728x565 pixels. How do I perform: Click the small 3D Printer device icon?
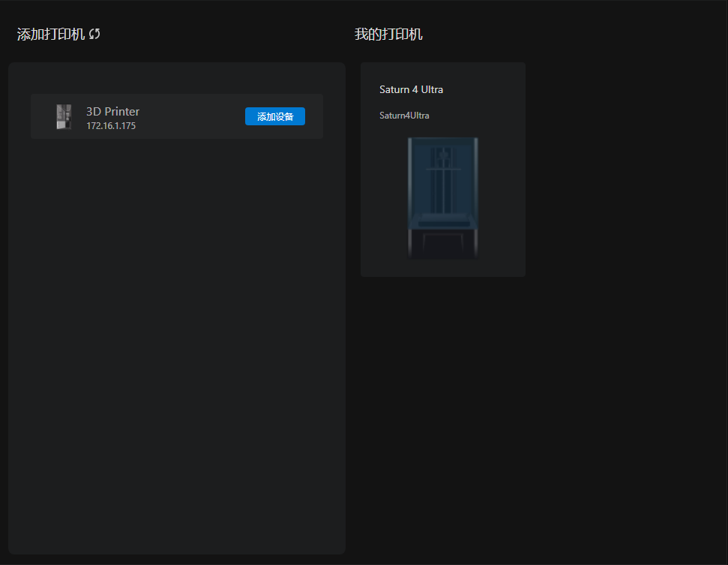(64, 117)
